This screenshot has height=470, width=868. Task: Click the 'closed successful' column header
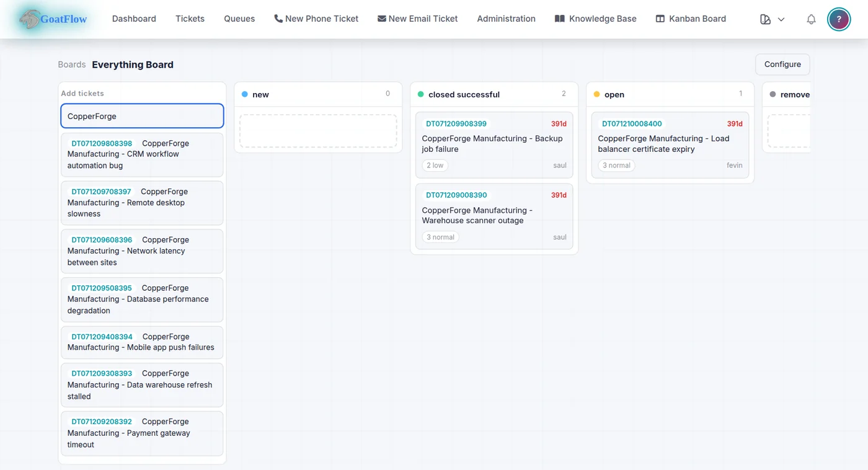[x=494, y=94]
